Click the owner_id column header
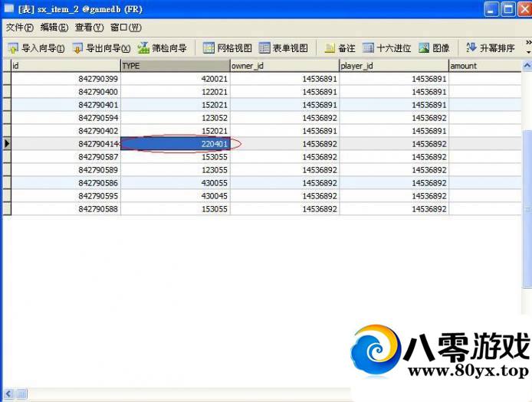This screenshot has height=402, width=532. point(284,66)
